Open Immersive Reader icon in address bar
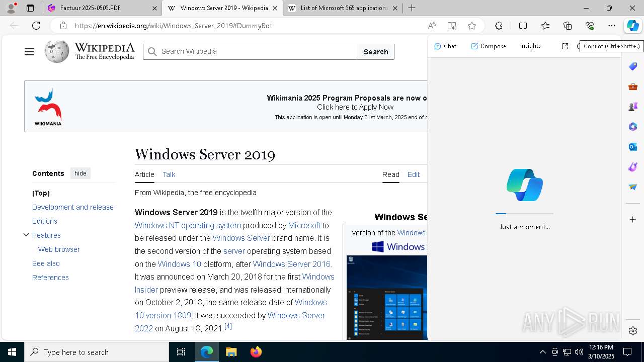 (x=452, y=26)
